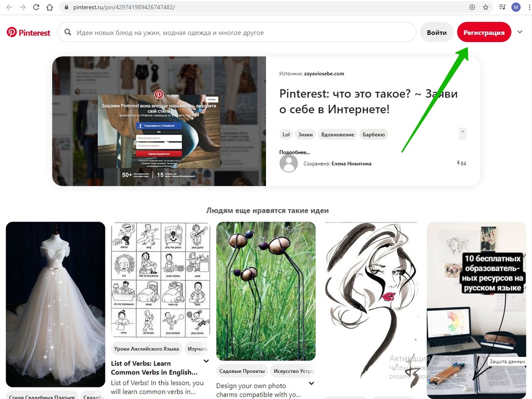The width and height of the screenshot is (532, 399).
Task: Expand the Подробнее... description
Action: click(294, 152)
